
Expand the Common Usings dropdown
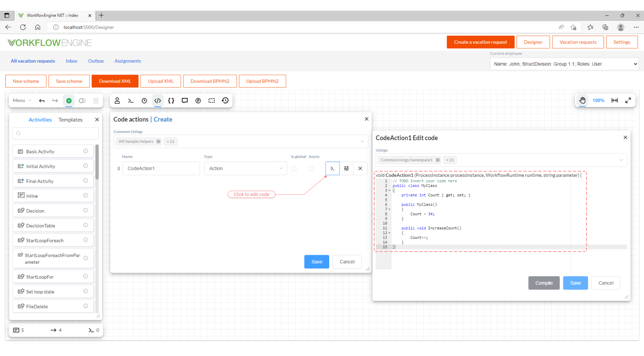(x=362, y=141)
